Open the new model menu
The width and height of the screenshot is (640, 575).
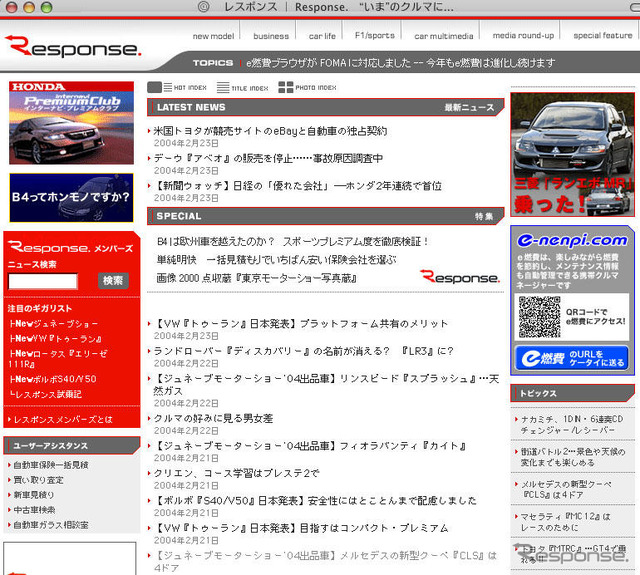point(213,36)
